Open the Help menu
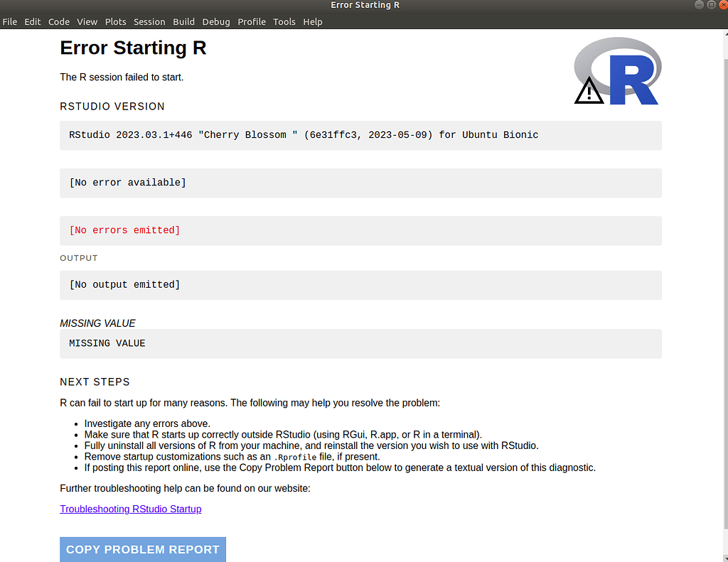728x562 pixels. coord(313,21)
